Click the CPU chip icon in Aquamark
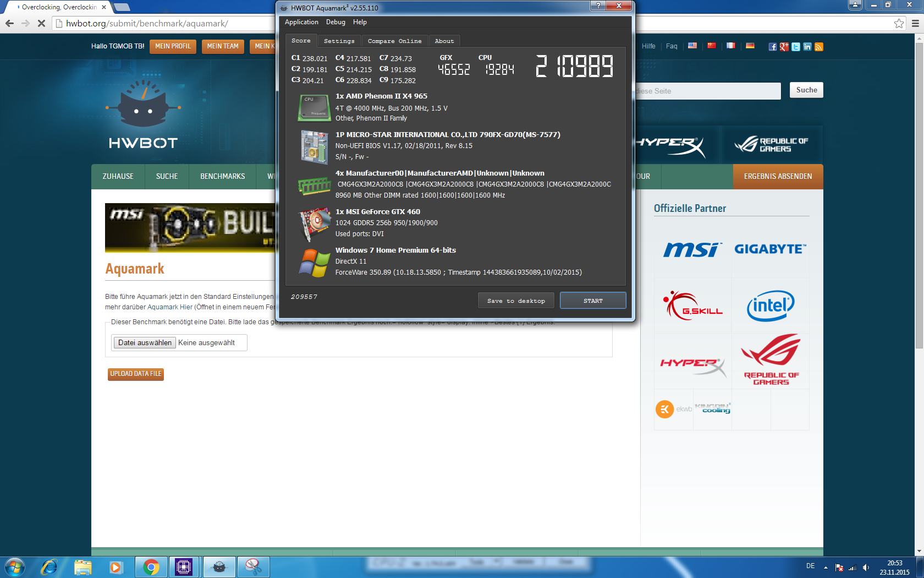This screenshot has width=924, height=578. pos(313,107)
